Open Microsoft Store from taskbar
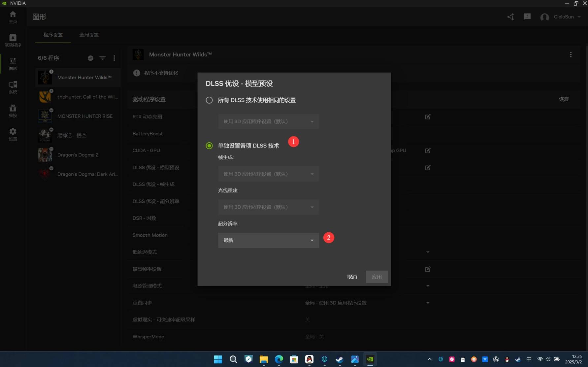The image size is (588, 367). [294, 359]
